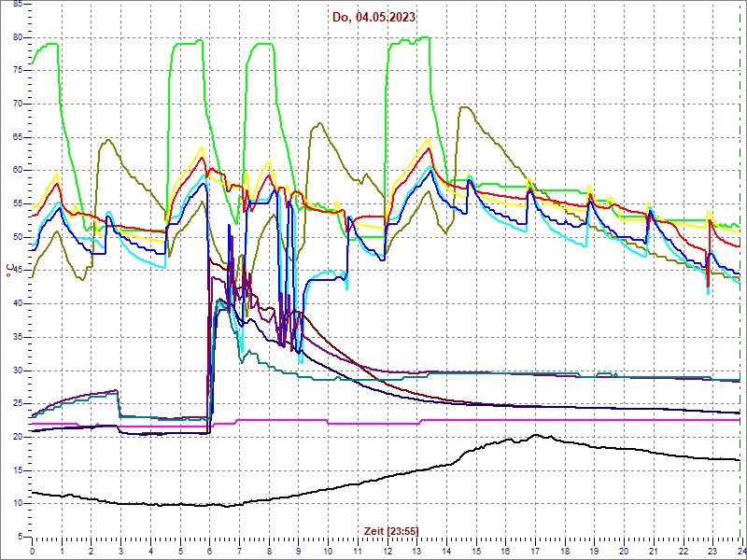Click 40 on the temperature axis
747x560 pixels.
[18, 304]
